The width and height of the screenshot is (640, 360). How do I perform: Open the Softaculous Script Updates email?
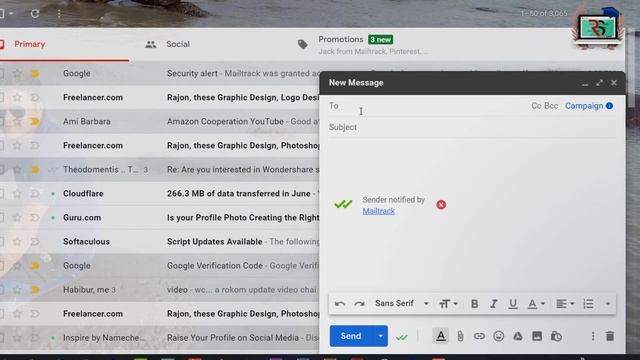(160, 242)
